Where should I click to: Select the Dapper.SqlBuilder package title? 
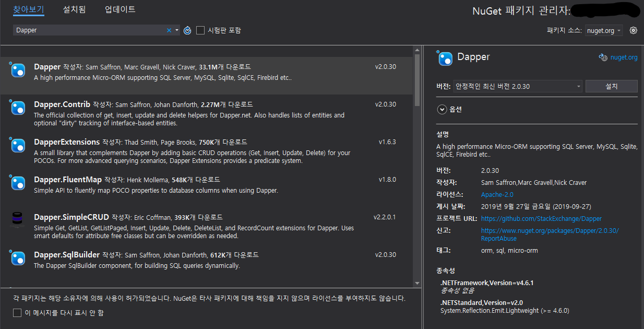pyautogui.click(x=67, y=255)
